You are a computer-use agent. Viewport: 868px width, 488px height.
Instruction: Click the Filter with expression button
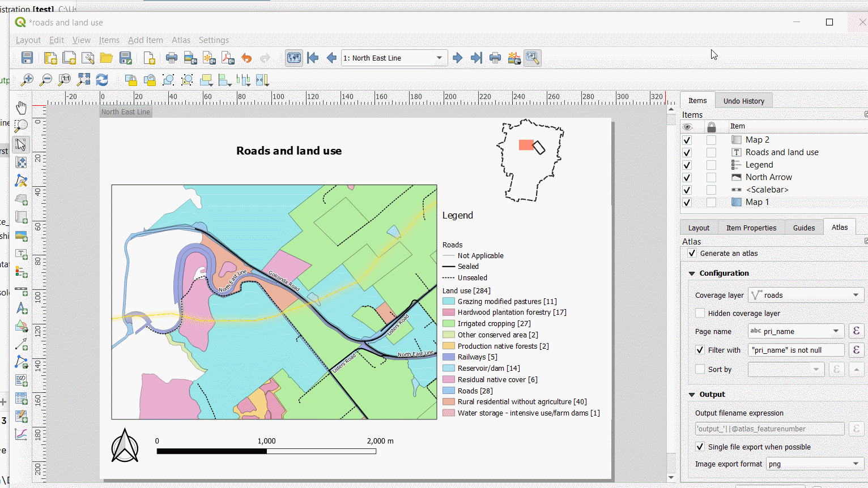(856, 350)
